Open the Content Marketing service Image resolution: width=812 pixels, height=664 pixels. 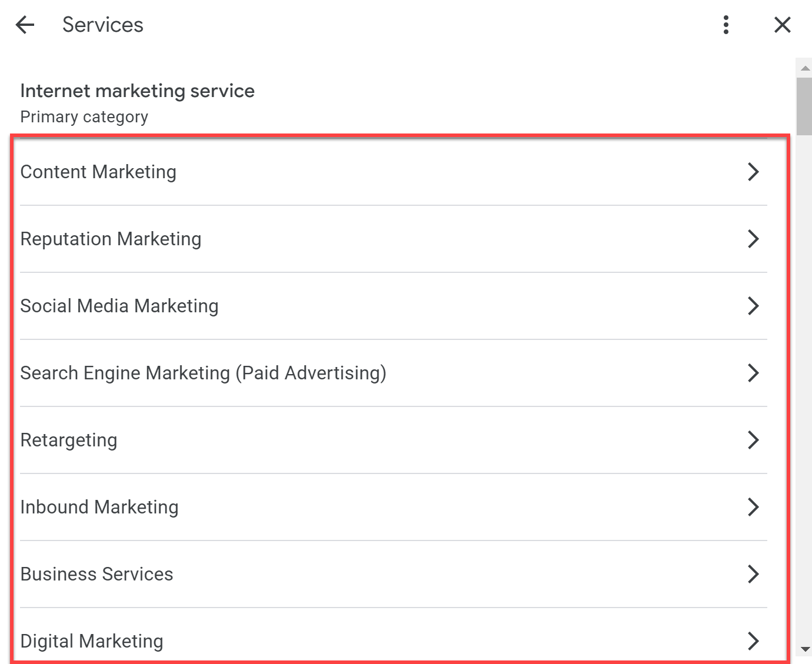pos(98,172)
